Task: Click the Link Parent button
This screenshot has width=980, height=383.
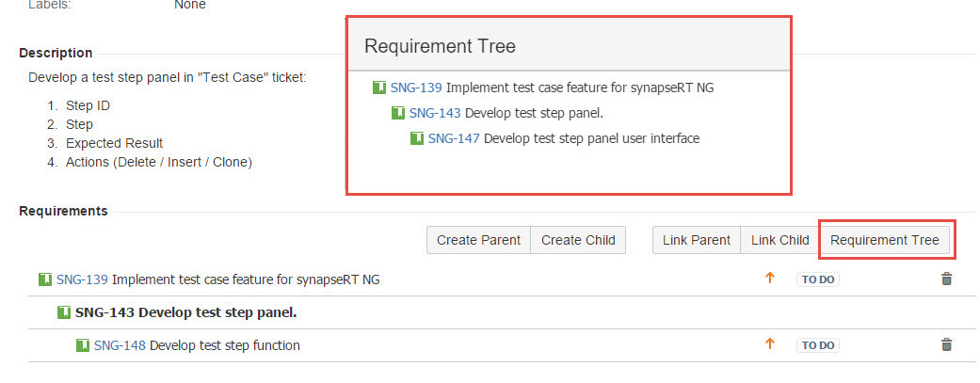Action: pos(696,240)
